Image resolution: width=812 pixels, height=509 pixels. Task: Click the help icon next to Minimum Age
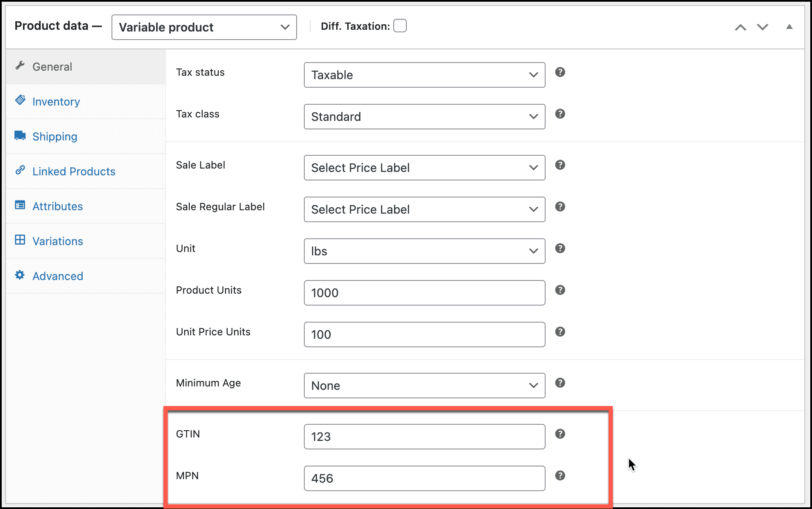tap(560, 383)
